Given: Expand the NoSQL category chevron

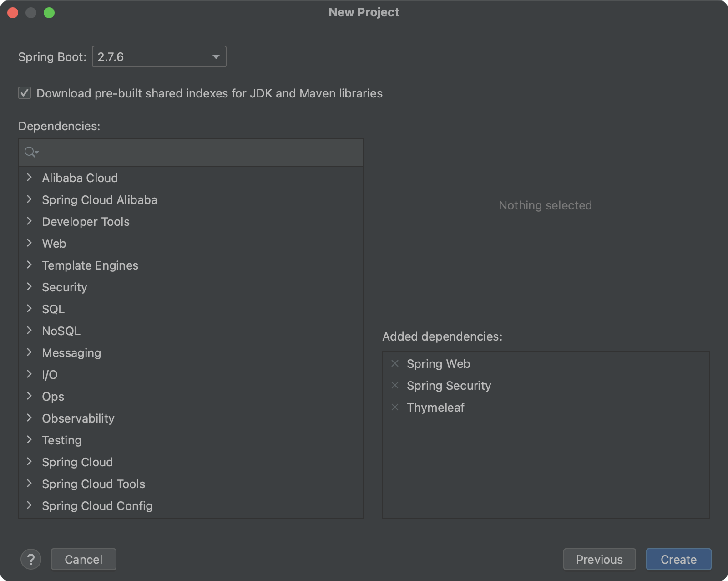Looking at the screenshot, I should pos(30,331).
